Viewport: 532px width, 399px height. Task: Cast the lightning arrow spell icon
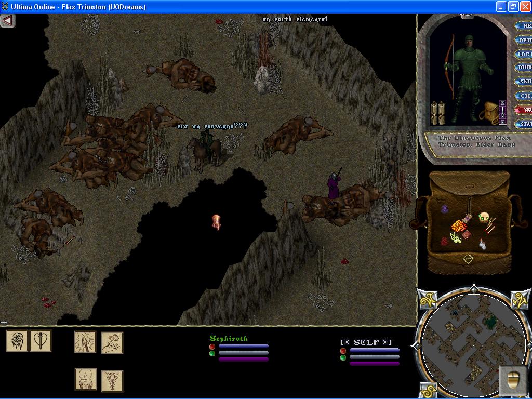coord(85,342)
